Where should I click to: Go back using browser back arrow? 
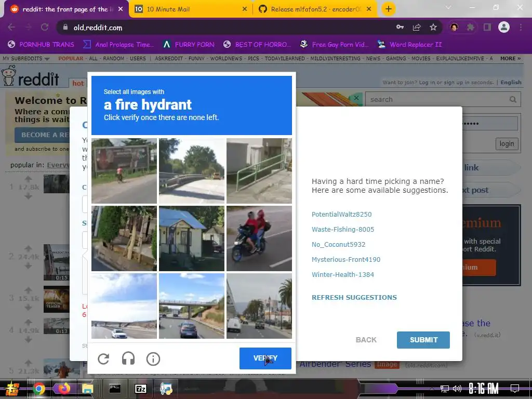pyautogui.click(x=11, y=28)
